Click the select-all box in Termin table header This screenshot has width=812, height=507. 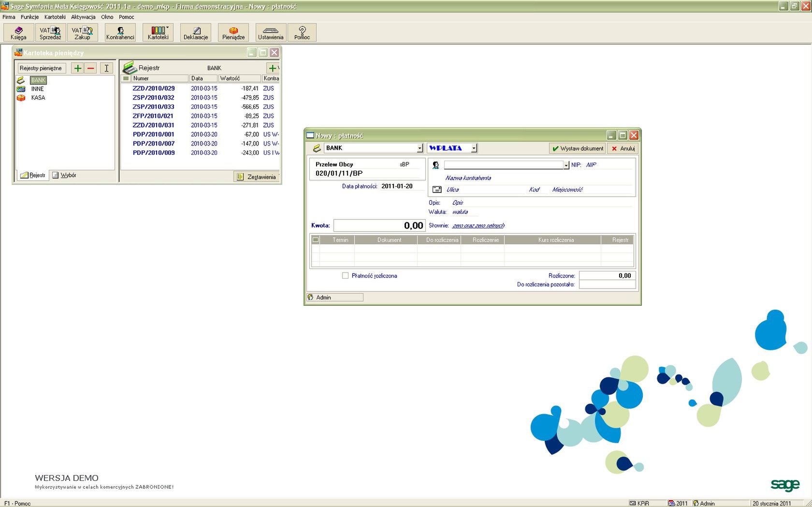tap(316, 240)
